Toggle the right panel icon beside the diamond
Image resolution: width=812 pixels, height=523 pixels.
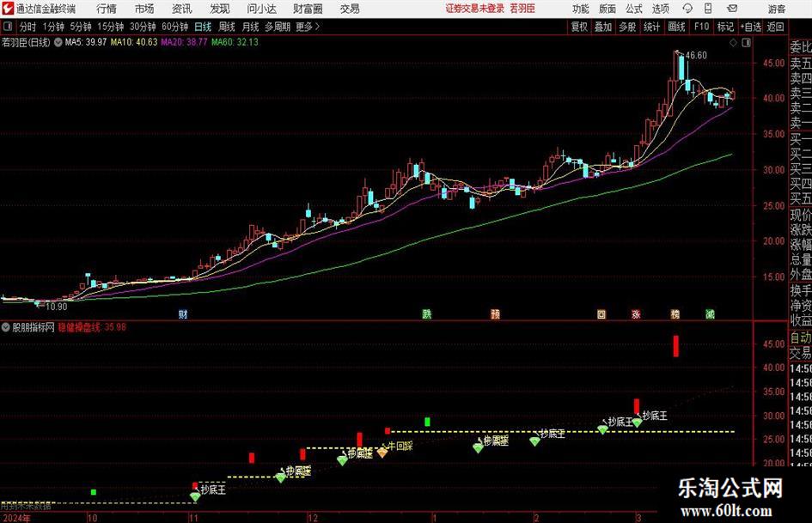click(x=746, y=43)
